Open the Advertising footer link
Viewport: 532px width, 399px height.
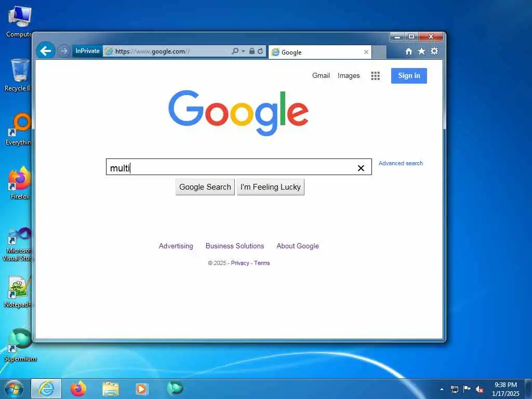click(x=176, y=246)
